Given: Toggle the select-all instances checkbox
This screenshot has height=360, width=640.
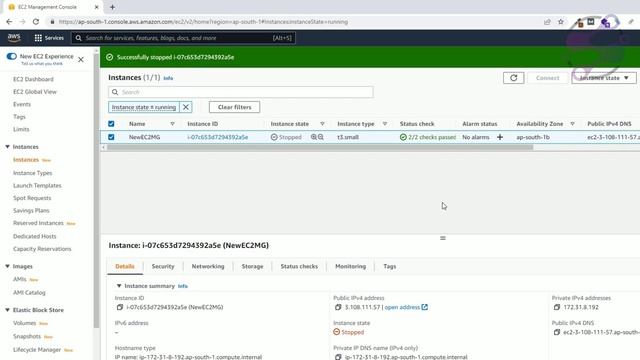Looking at the screenshot, I should 111,124.
